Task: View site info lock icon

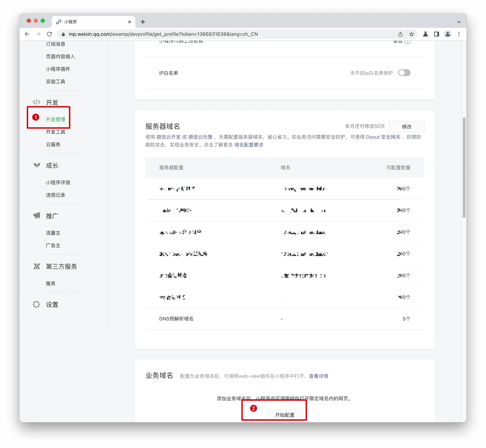Action: point(63,34)
